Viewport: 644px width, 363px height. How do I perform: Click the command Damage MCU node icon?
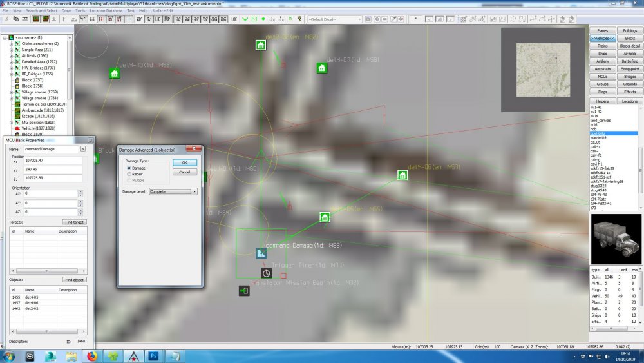click(x=261, y=253)
